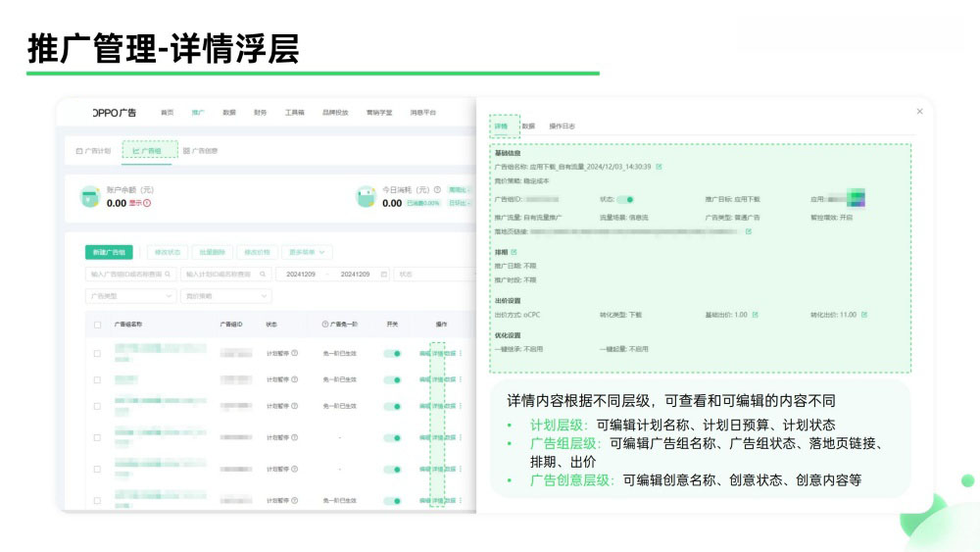Click the start date 20241209 field
This screenshot has height=552, width=980.
tap(301, 274)
